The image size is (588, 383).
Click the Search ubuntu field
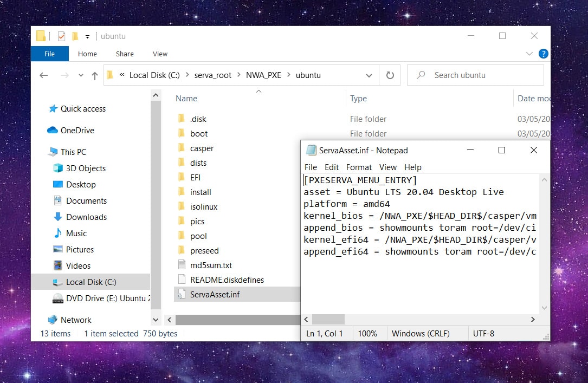pos(475,75)
